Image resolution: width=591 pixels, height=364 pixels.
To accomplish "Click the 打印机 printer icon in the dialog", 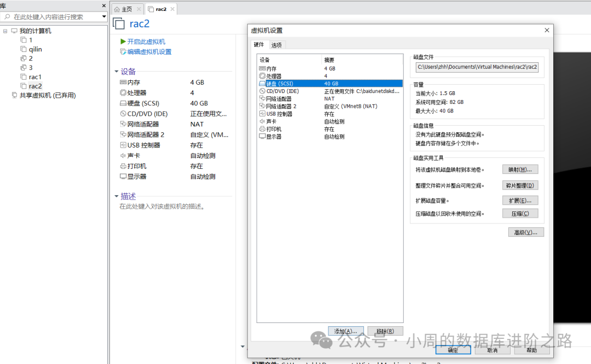I will coord(262,129).
